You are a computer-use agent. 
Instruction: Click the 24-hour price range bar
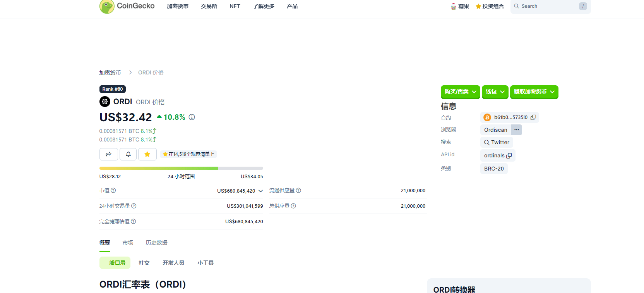(x=181, y=168)
